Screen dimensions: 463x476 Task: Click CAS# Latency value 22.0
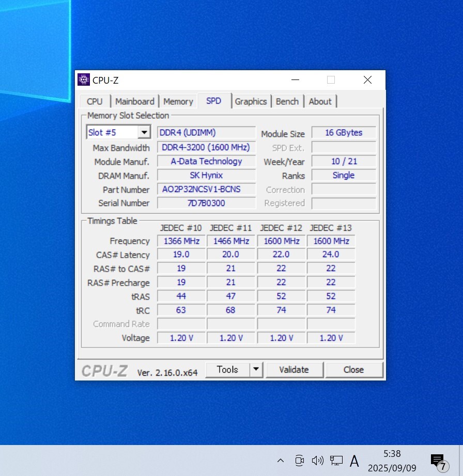pyautogui.click(x=281, y=255)
